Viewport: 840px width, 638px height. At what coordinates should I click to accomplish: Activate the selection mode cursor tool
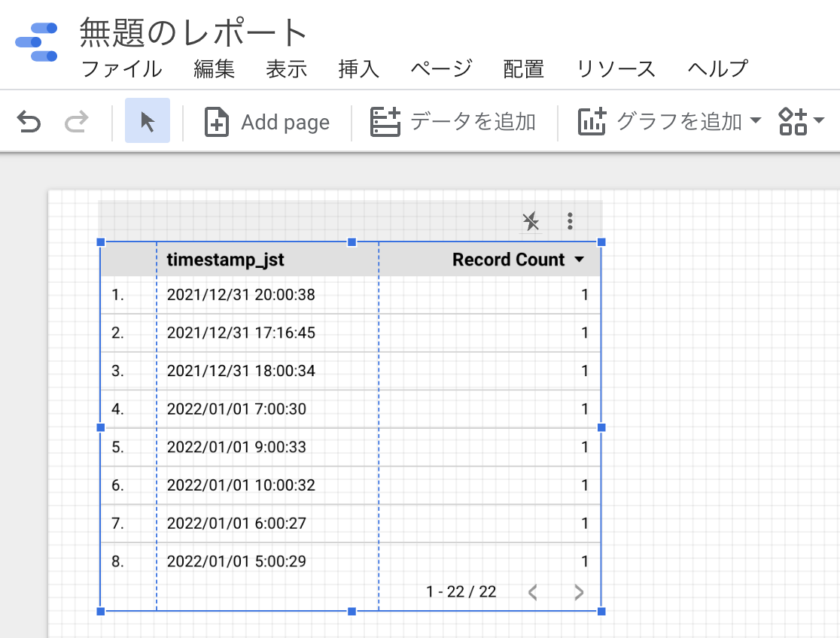148,121
